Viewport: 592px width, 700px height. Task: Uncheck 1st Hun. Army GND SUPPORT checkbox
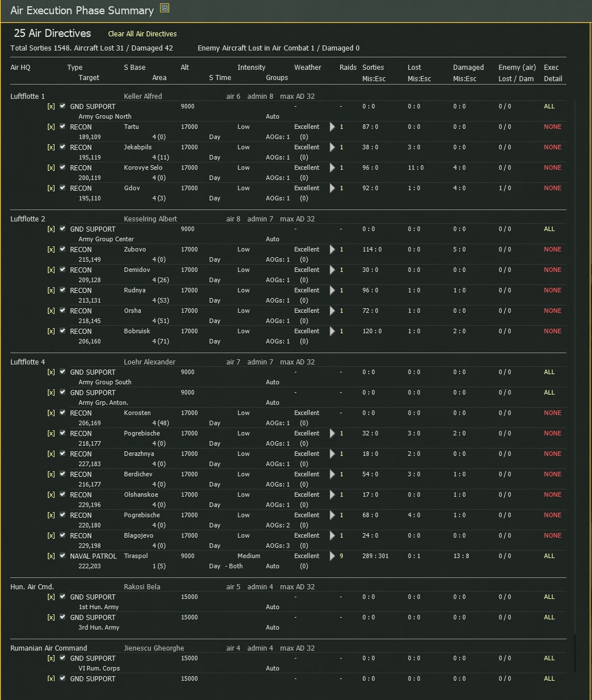coord(62,597)
